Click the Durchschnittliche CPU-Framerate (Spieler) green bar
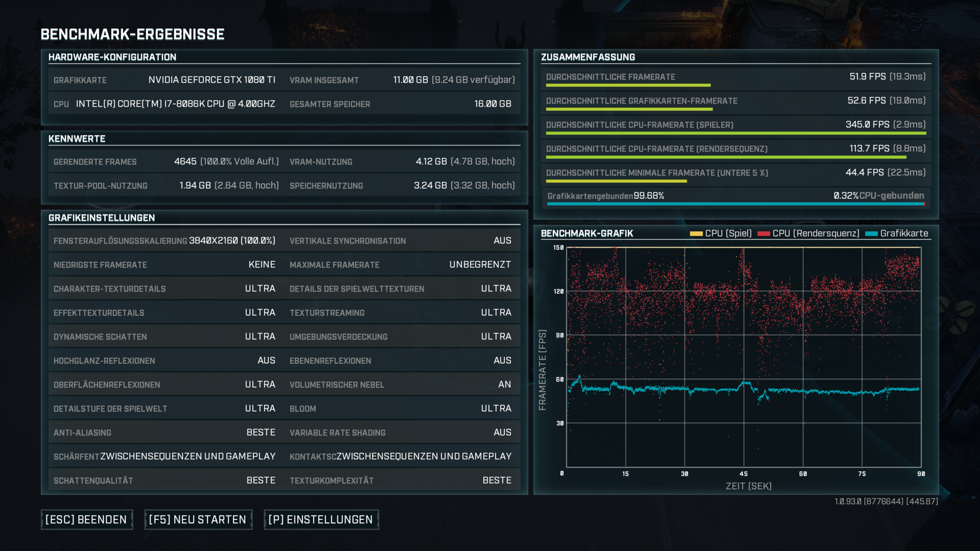Viewport: 980px width, 551px height. coord(735,133)
